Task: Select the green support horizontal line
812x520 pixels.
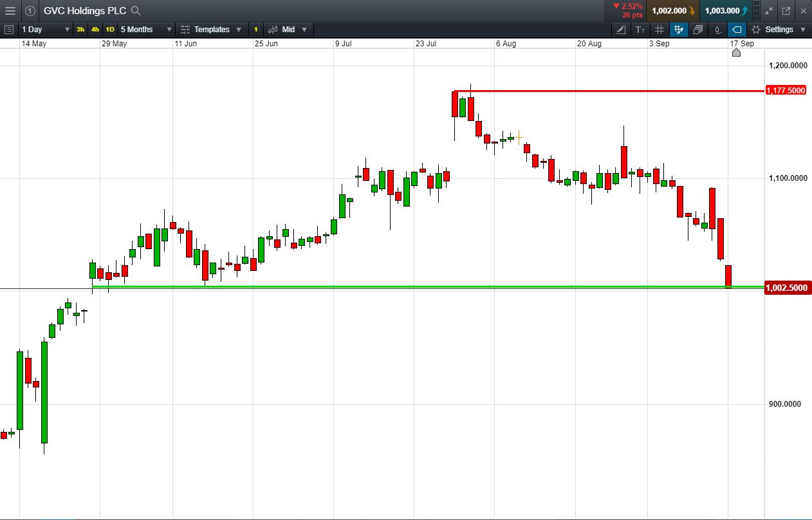Action: coord(428,286)
